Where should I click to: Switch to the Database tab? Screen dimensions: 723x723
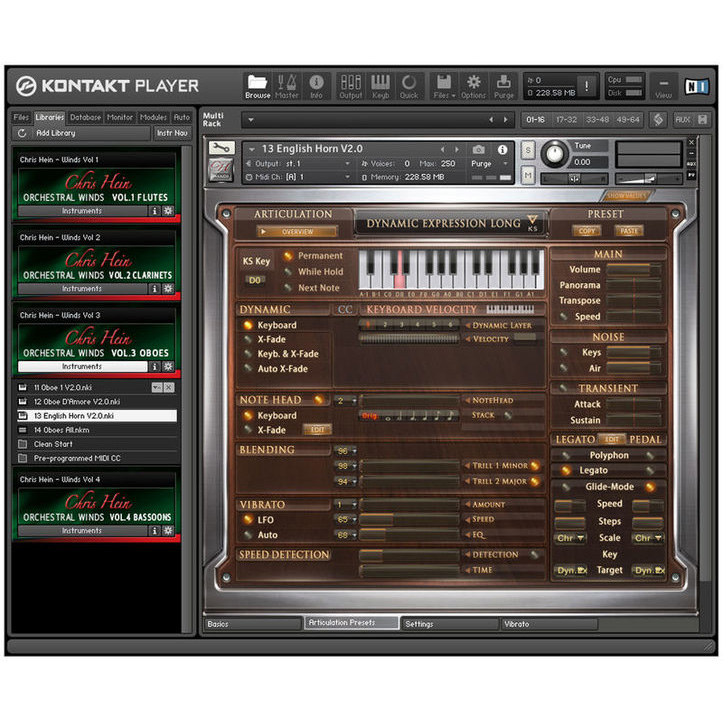tap(85, 118)
